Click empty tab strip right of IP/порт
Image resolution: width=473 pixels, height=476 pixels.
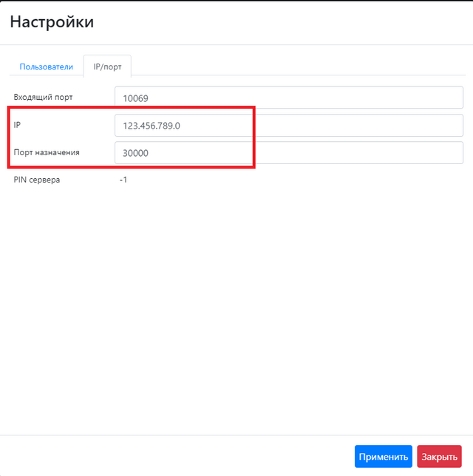(x=296, y=67)
